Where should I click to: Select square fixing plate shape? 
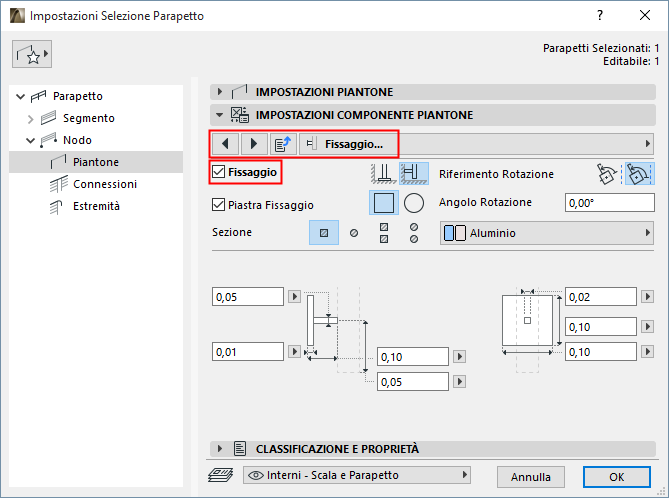[x=384, y=203]
